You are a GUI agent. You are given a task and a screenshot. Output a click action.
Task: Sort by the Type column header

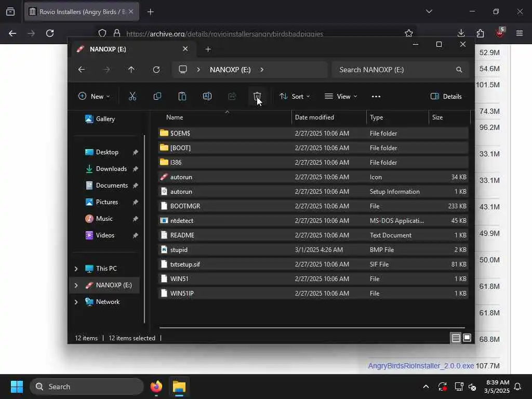click(397, 117)
